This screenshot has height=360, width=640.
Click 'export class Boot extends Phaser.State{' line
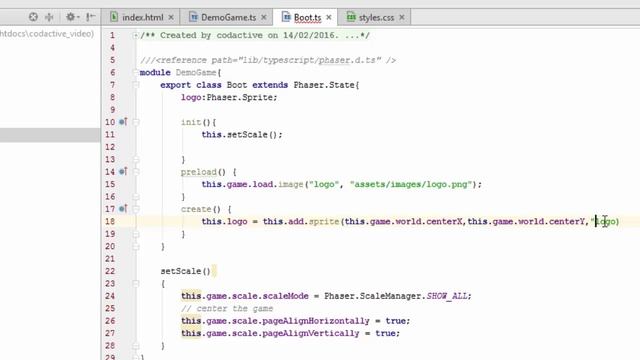pos(260,85)
